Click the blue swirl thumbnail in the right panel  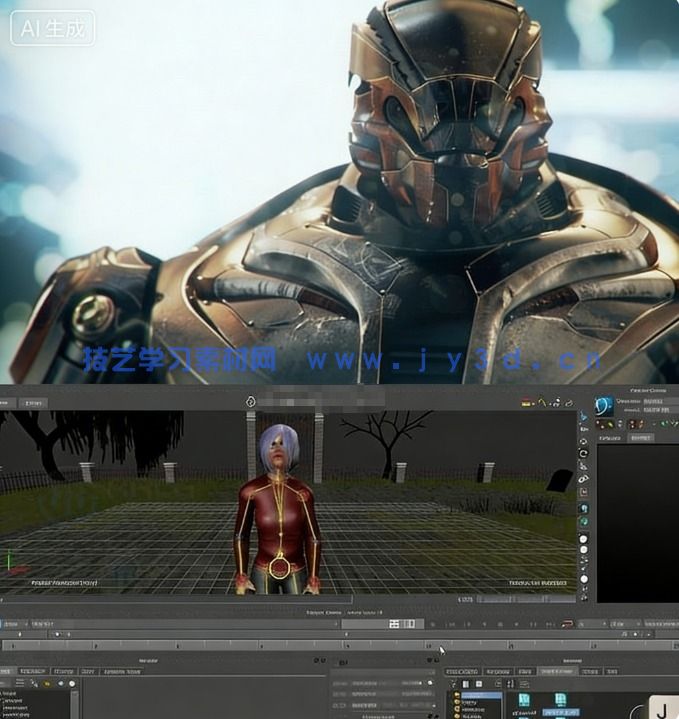point(604,406)
